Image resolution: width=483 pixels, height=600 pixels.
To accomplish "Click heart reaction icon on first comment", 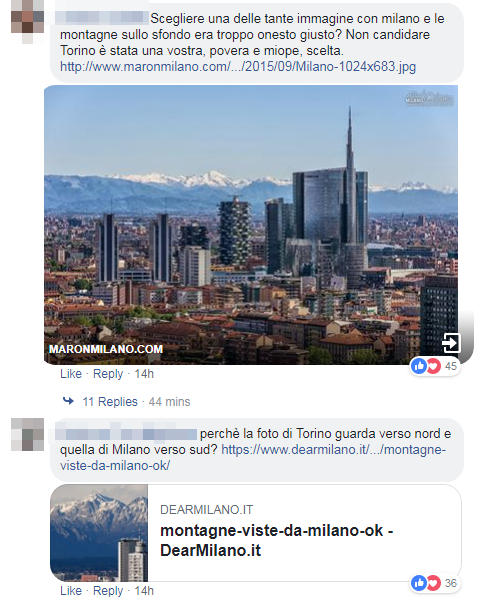I will coord(434,366).
